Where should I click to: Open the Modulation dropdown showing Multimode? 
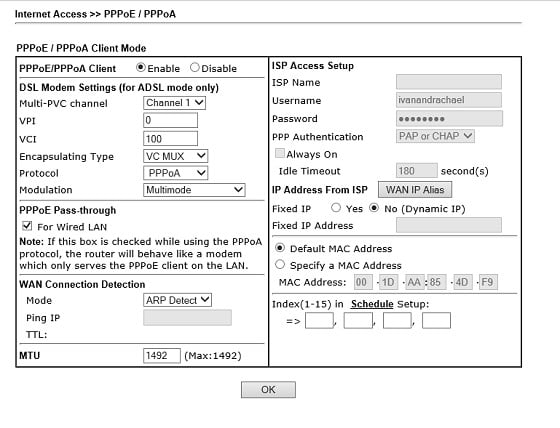pos(194,190)
